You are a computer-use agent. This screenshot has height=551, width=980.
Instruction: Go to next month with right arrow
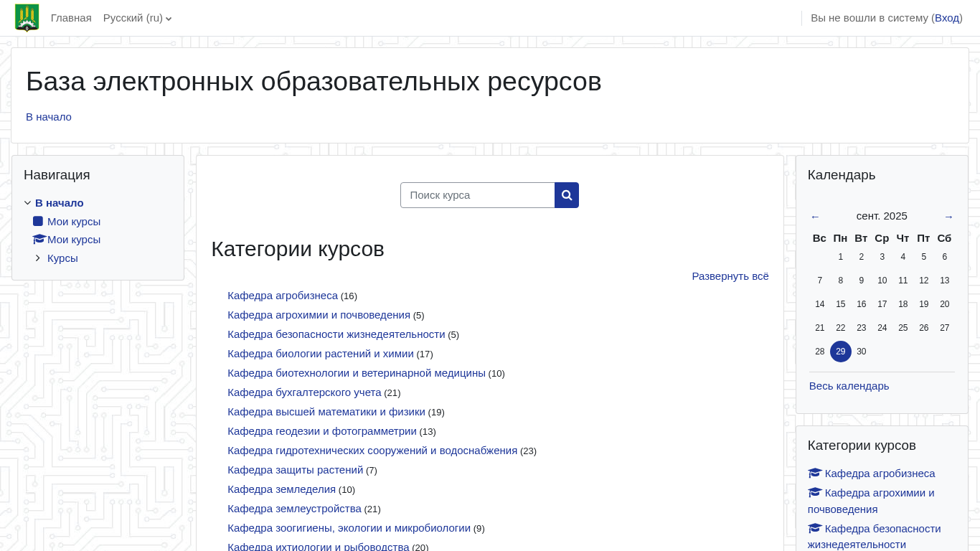(x=948, y=217)
